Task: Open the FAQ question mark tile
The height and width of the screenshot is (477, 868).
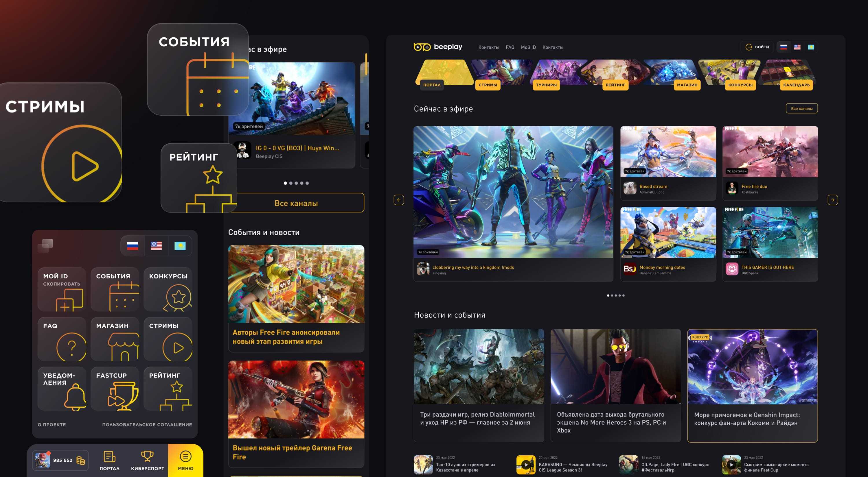Action: coord(62,339)
